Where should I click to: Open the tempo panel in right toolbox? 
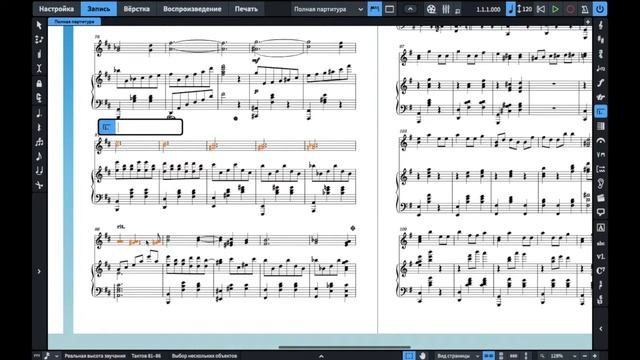pos(600,68)
